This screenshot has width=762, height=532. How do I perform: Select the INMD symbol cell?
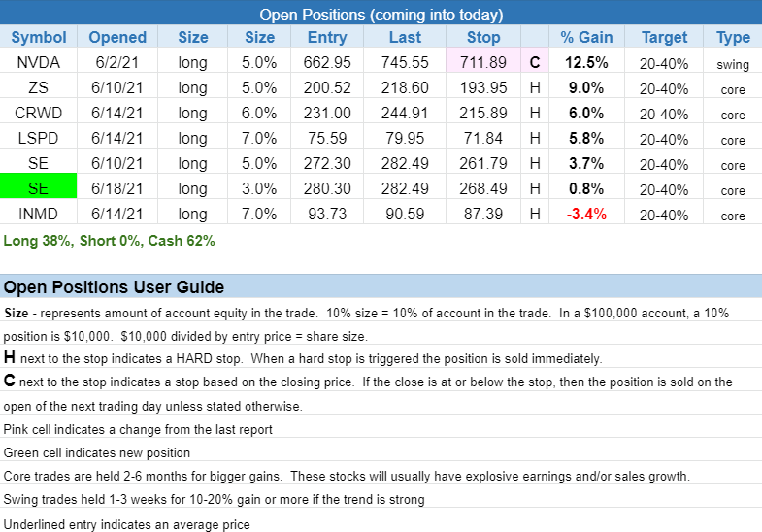pyautogui.click(x=39, y=214)
